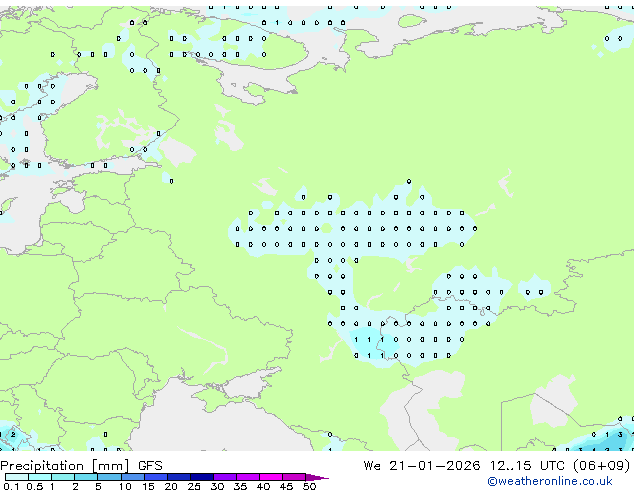634x490 pixels.
Task: Select the 1–2 mm light cyan legend swatch
Action: (63, 477)
